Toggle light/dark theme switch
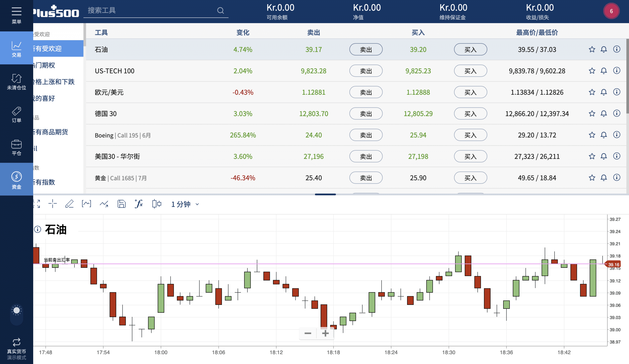Viewport: 629px width, 364px height. pos(16,315)
